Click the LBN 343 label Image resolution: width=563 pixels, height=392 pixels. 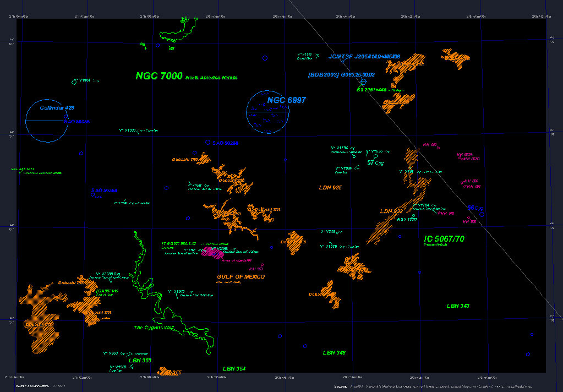coord(458,306)
